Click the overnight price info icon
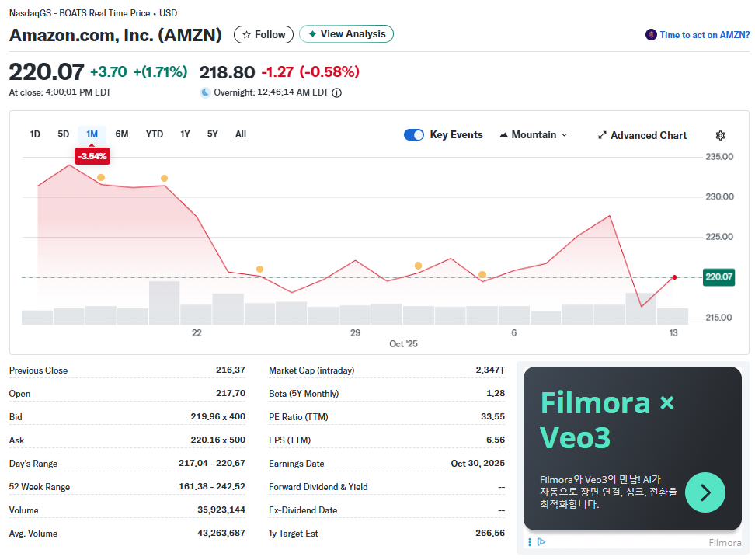755x560 pixels. pyautogui.click(x=337, y=93)
